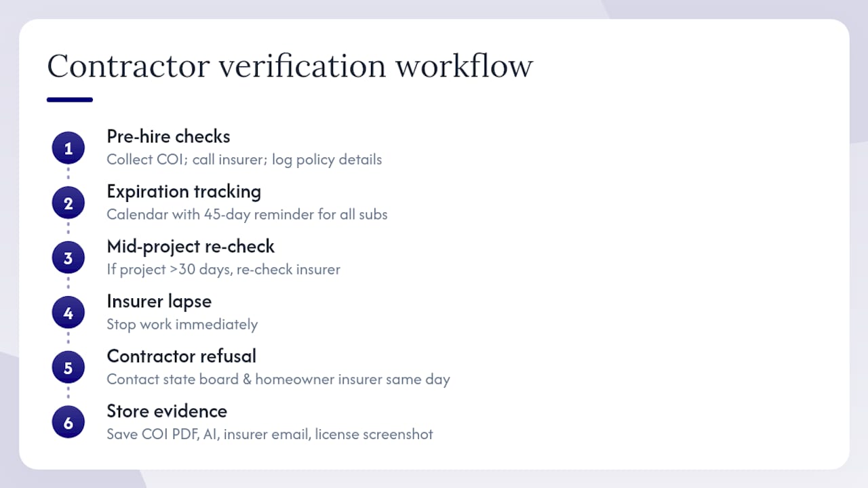Click the Expiration tracking heading

(x=184, y=191)
